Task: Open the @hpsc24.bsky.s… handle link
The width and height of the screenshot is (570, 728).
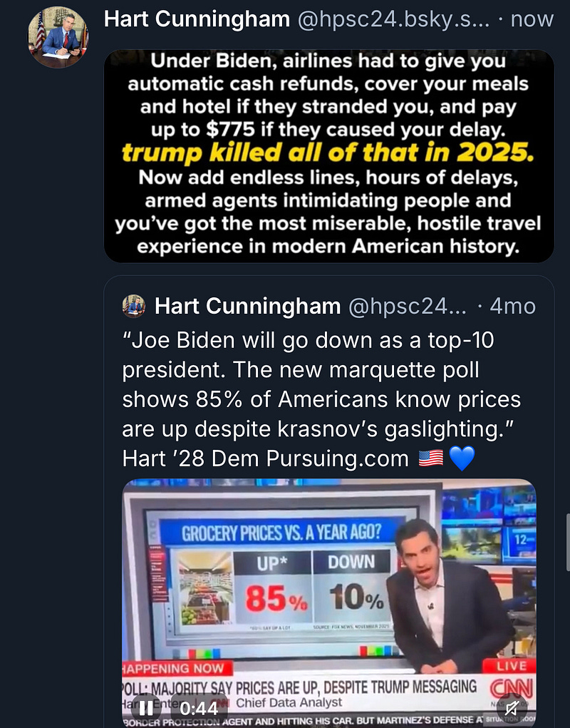Action: [393, 19]
